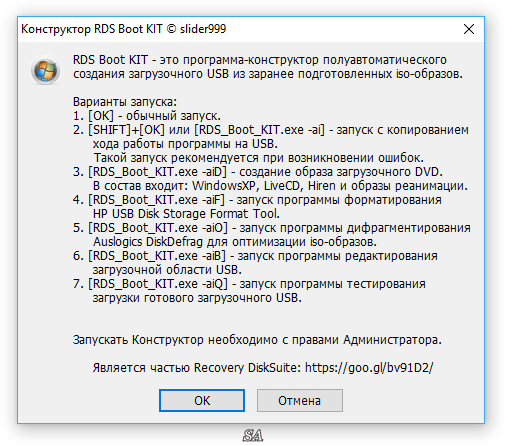Click the OK button to start normally
Screen dimensions: 506x446
coord(202,400)
